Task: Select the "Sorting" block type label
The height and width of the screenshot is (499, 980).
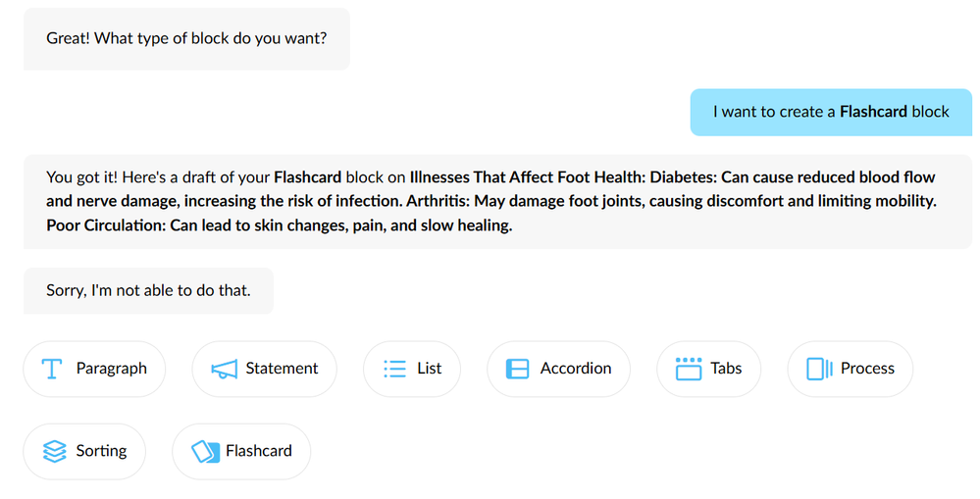Action: 101,451
